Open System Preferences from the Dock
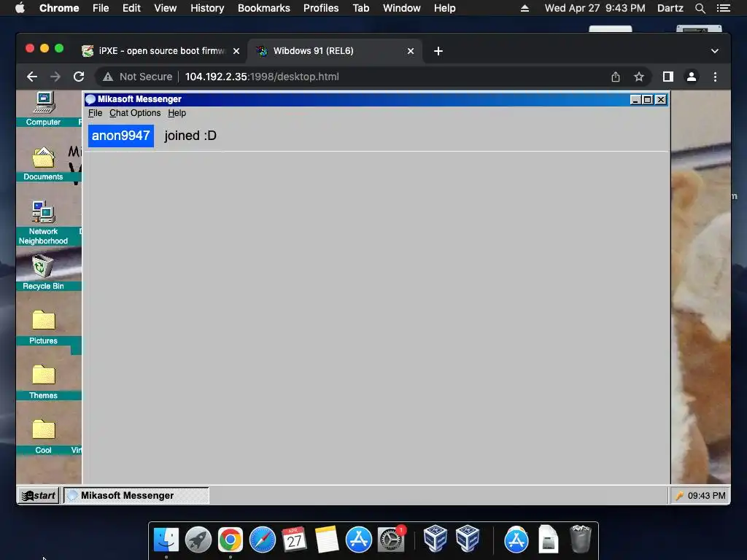Screen dimensions: 747x560 (x=391, y=540)
